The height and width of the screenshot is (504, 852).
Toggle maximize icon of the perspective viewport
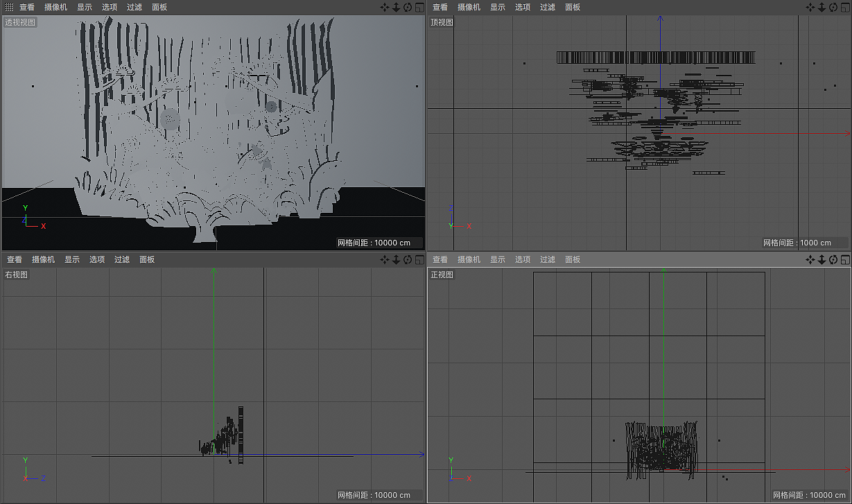418,8
